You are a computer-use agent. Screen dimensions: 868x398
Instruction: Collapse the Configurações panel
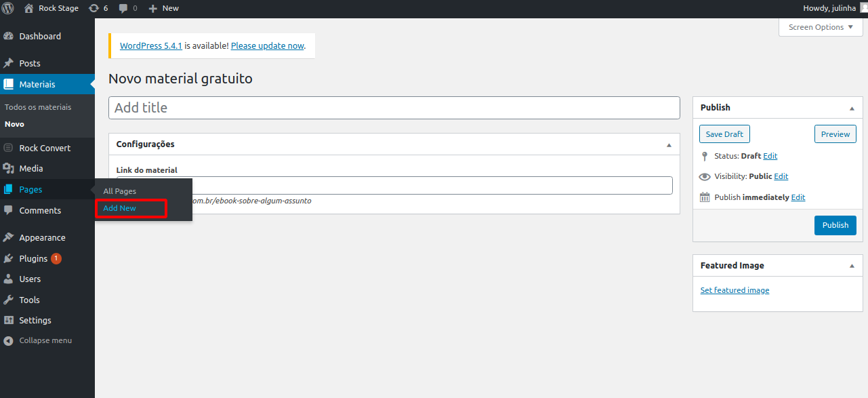pyautogui.click(x=669, y=144)
